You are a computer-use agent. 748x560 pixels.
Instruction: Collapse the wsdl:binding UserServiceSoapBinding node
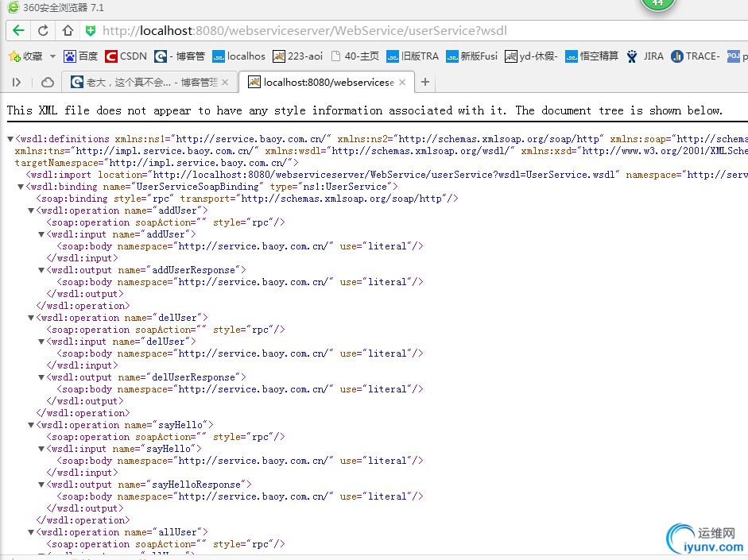(x=21, y=187)
